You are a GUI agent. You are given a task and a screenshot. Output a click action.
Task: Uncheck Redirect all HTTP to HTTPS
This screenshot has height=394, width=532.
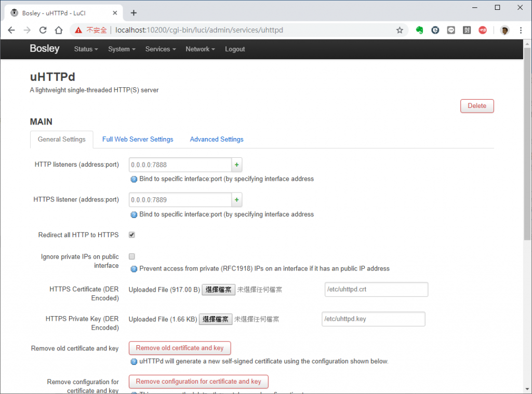coord(132,235)
